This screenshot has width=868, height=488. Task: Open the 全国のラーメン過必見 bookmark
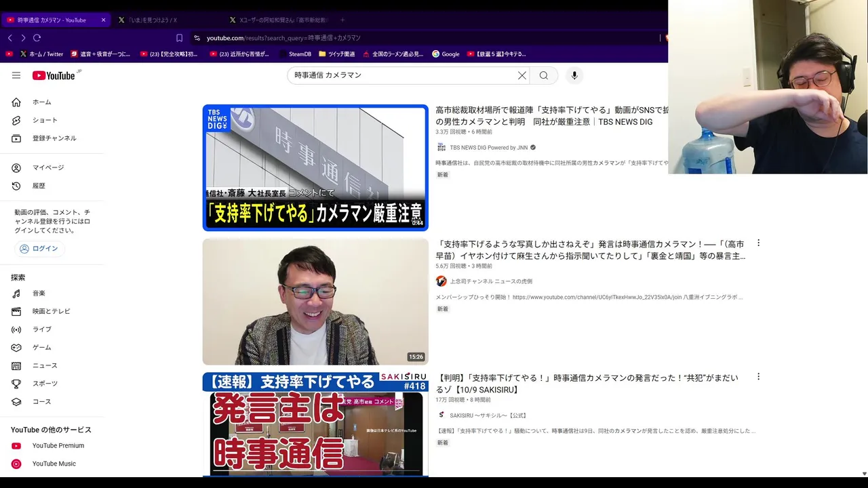393,54
